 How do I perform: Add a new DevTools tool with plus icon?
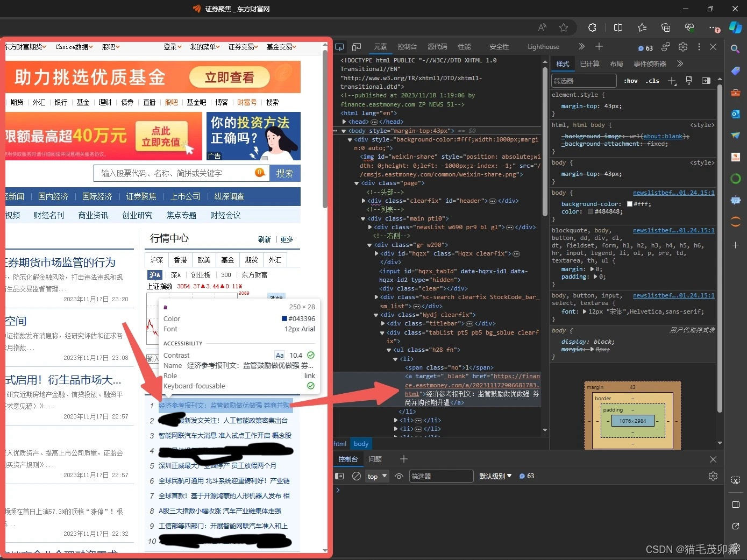pyautogui.click(x=599, y=47)
